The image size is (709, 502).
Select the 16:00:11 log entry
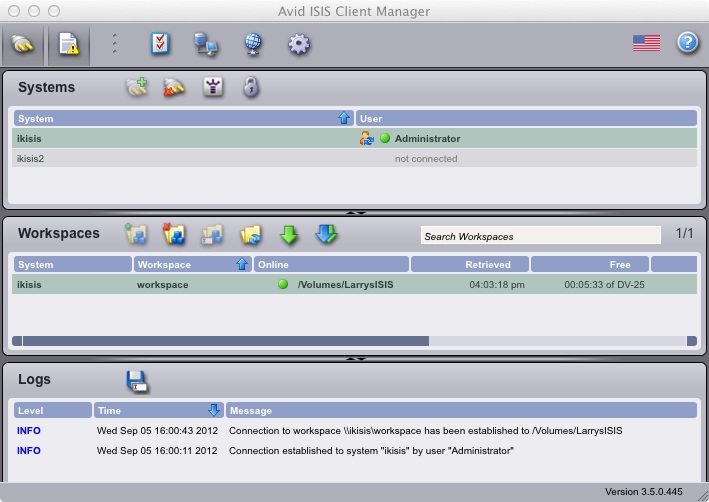(354, 451)
